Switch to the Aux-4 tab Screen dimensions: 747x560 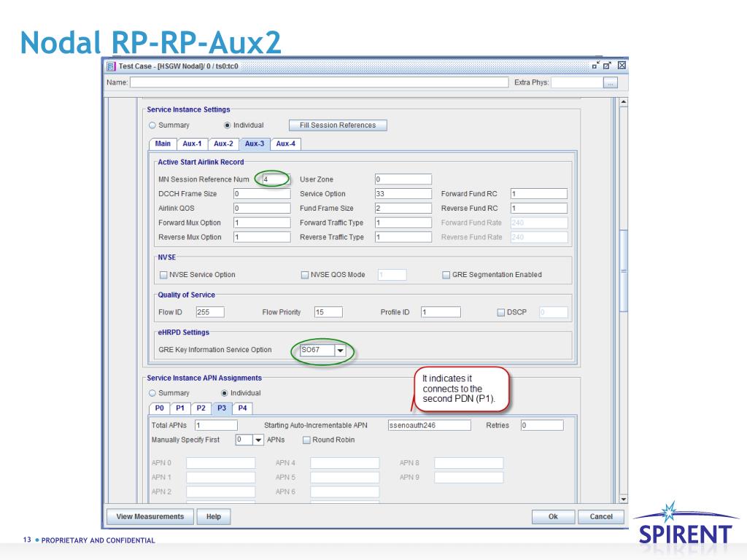click(285, 144)
